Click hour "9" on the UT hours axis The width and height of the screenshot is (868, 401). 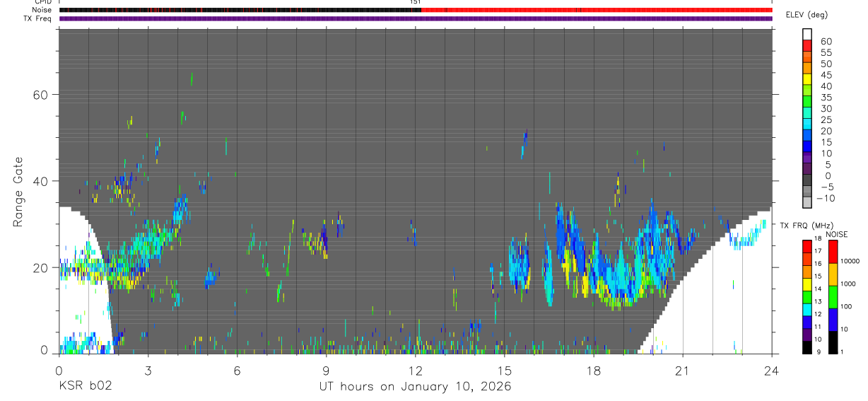[327, 370]
